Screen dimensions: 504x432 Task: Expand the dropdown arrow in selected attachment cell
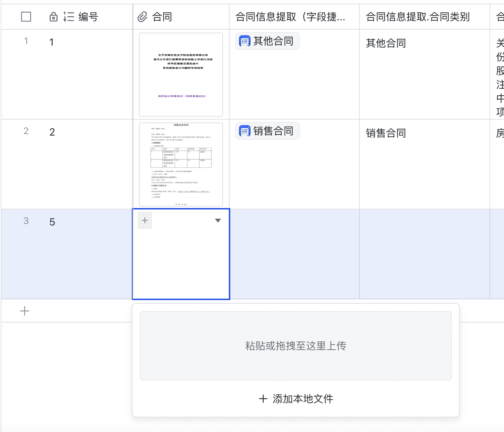click(x=218, y=220)
